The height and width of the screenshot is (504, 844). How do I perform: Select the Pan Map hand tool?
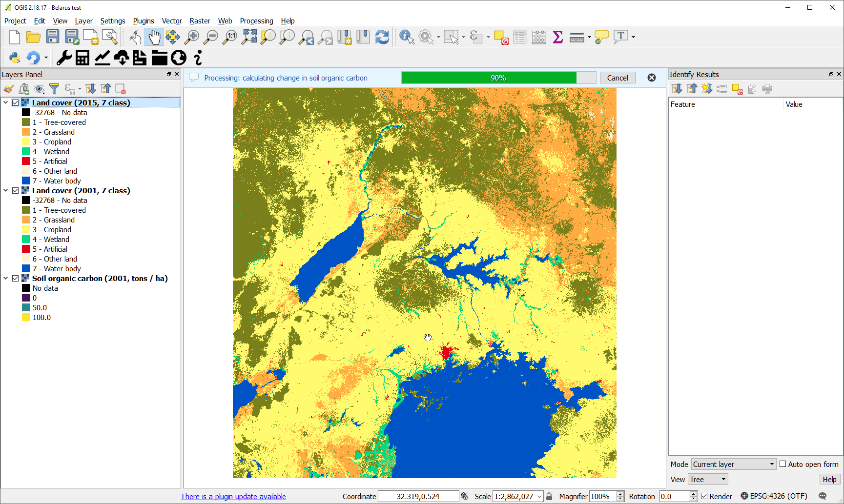click(x=154, y=37)
